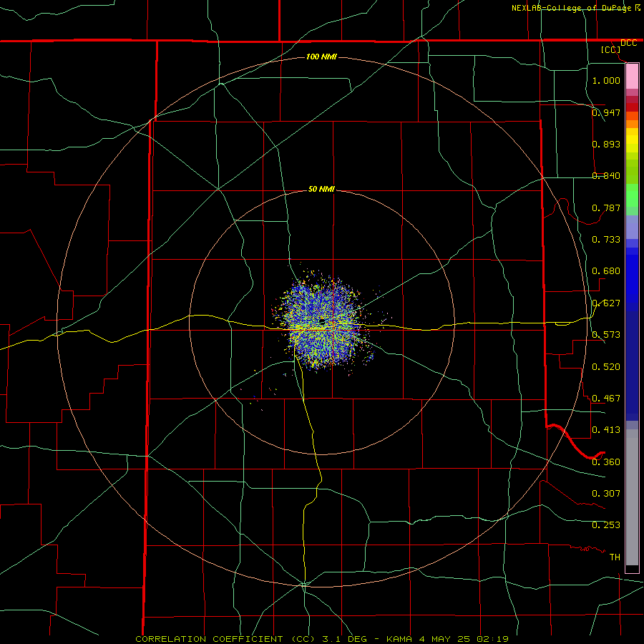This screenshot has height=644, width=644.
Task: Click the 1.000 value on the color scale
Action: click(606, 80)
